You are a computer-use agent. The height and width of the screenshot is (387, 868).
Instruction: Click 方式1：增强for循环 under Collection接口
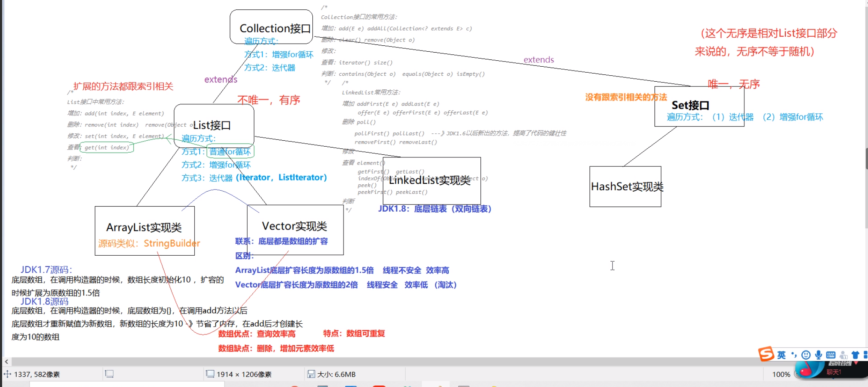click(278, 54)
